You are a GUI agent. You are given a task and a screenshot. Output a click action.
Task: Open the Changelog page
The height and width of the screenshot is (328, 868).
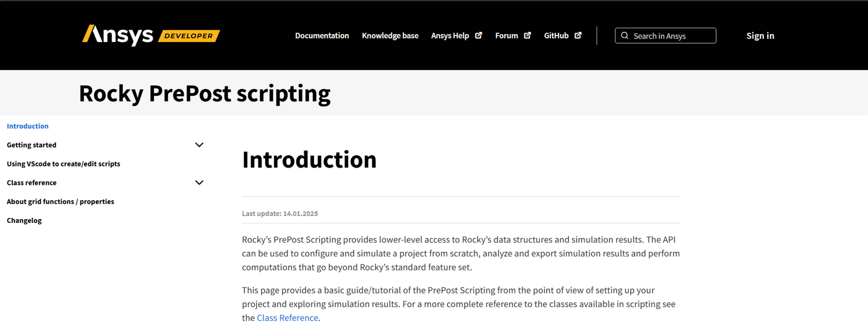pyautogui.click(x=24, y=220)
